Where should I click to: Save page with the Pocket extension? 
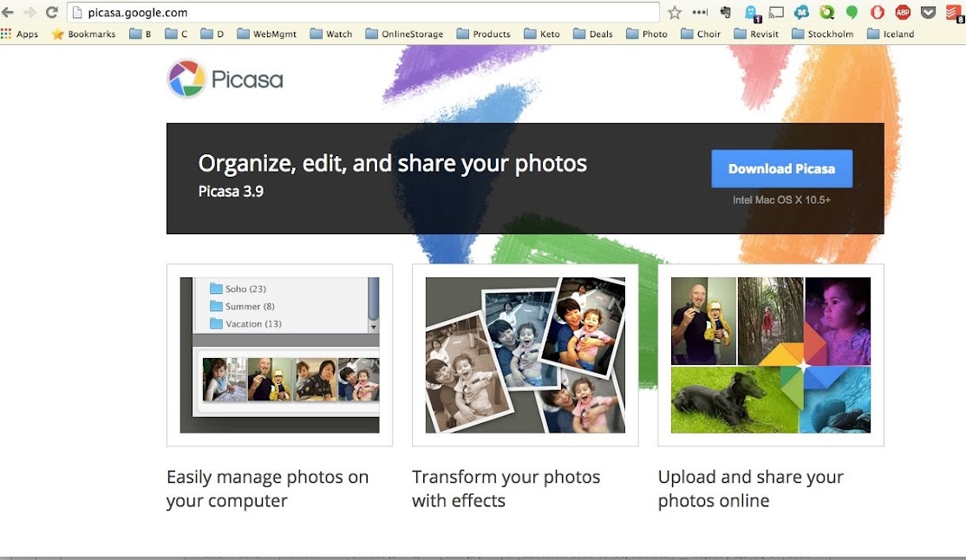(928, 12)
